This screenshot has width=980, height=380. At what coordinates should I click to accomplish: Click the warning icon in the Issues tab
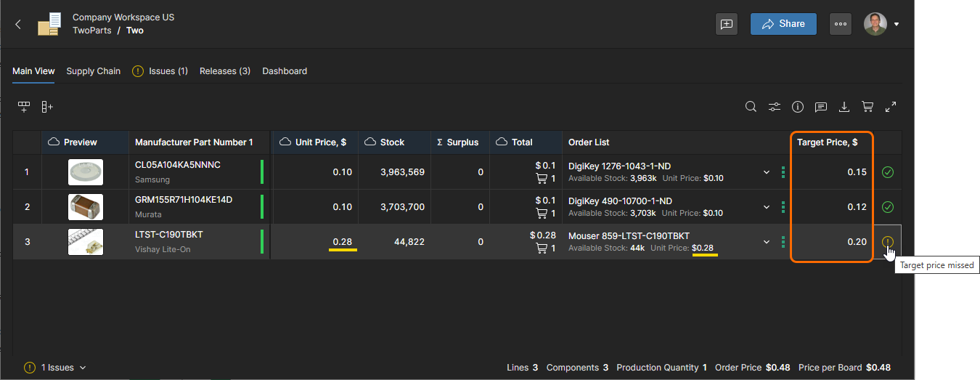tap(137, 71)
